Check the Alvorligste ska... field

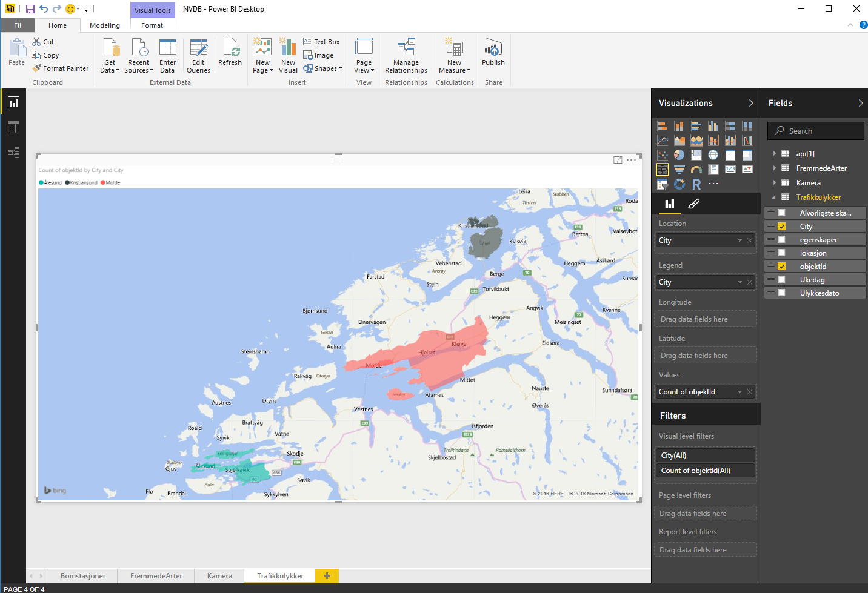pos(782,213)
